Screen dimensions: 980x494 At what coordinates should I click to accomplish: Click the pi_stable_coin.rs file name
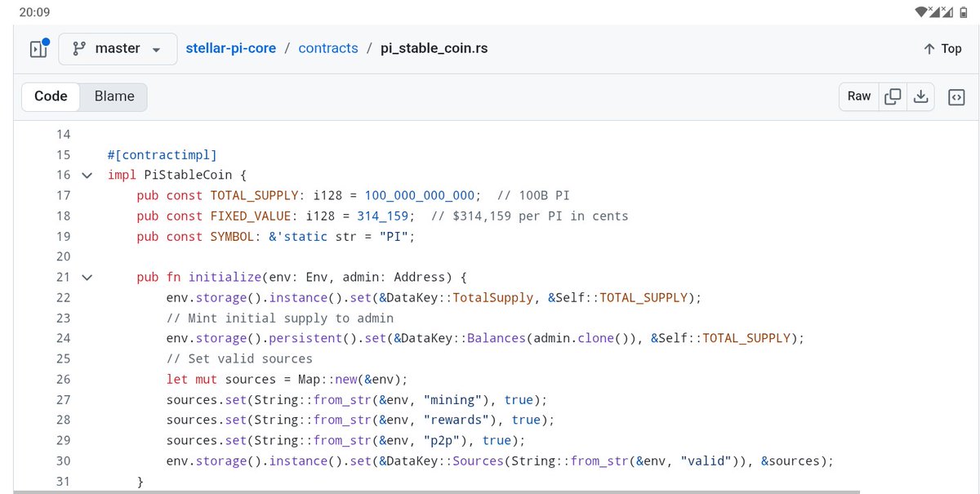pyautogui.click(x=434, y=48)
